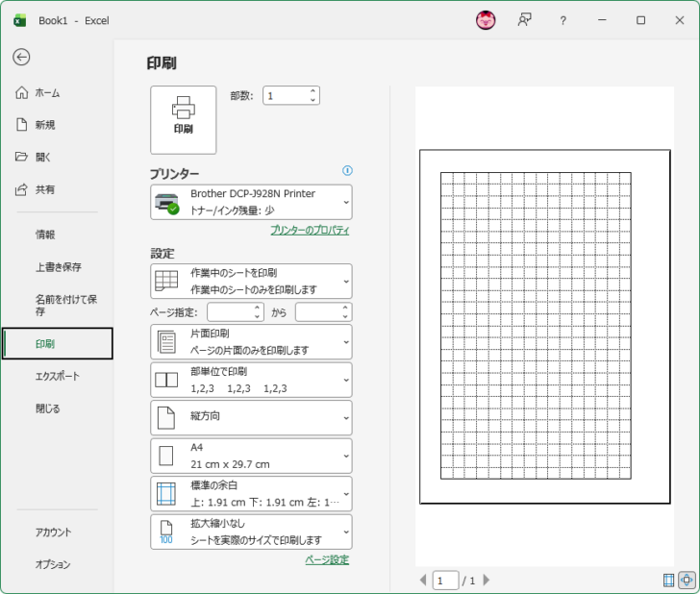Open the ページ設定 link
Image resolution: width=700 pixels, height=594 pixels.
tap(327, 559)
